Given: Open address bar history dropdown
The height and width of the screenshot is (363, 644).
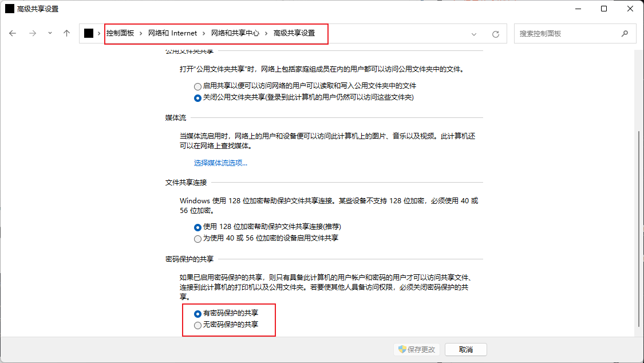Looking at the screenshot, I should pyautogui.click(x=474, y=34).
